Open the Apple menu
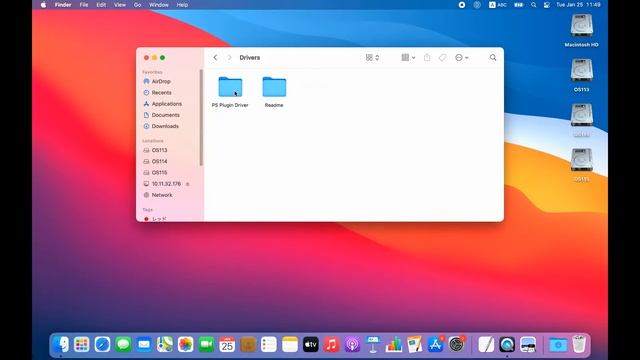The height and width of the screenshot is (360, 640). click(x=44, y=5)
